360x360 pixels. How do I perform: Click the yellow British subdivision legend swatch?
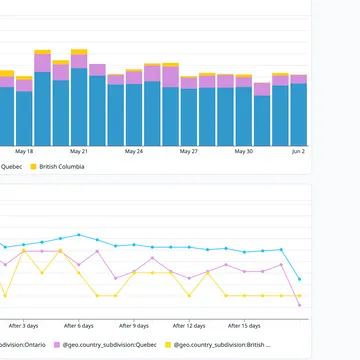168,345
